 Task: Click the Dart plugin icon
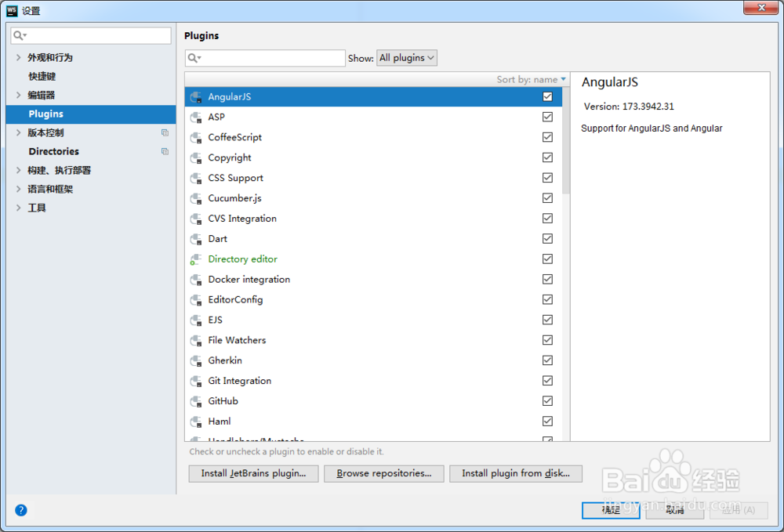click(x=196, y=239)
